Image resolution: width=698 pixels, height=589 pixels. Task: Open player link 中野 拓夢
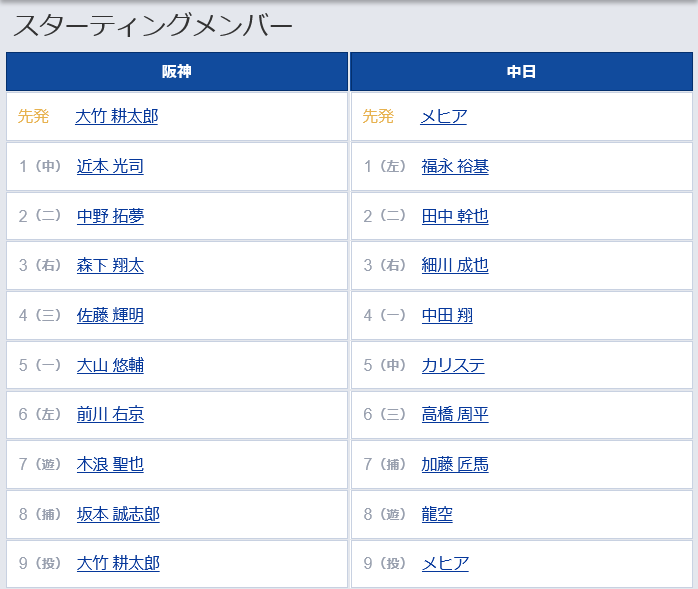point(110,216)
